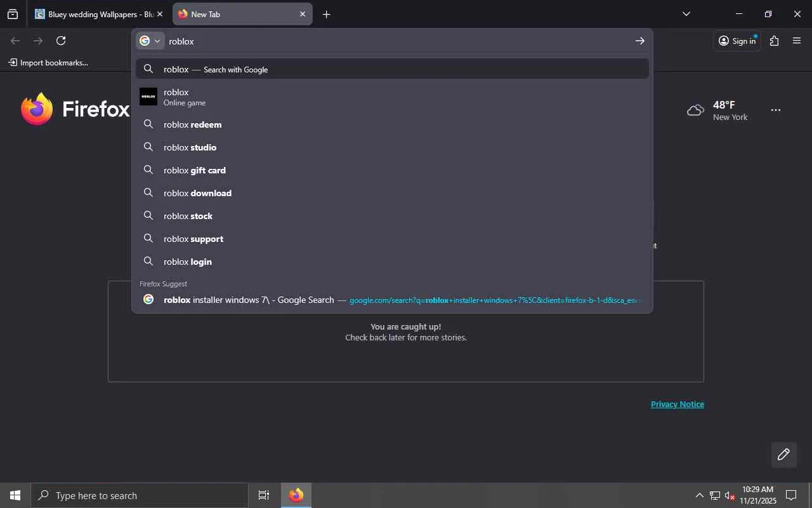Click the muted volume icon in the tray
812x508 pixels.
tap(730, 495)
